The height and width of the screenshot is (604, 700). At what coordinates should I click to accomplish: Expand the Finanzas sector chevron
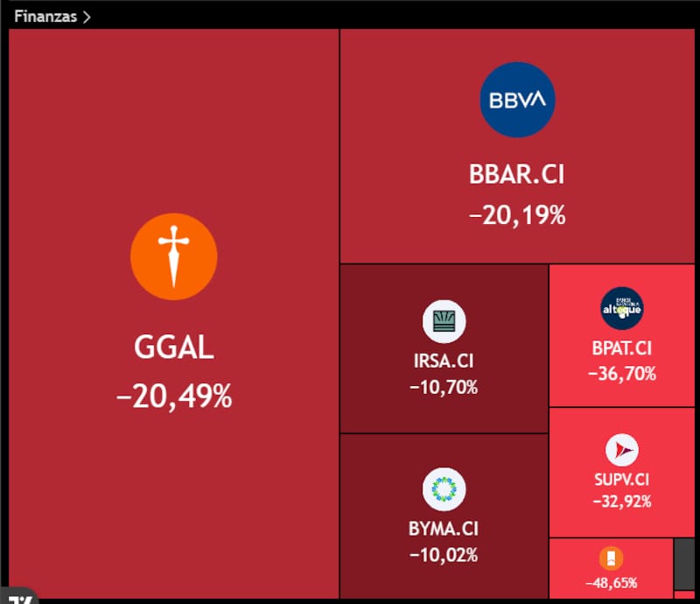point(87,17)
